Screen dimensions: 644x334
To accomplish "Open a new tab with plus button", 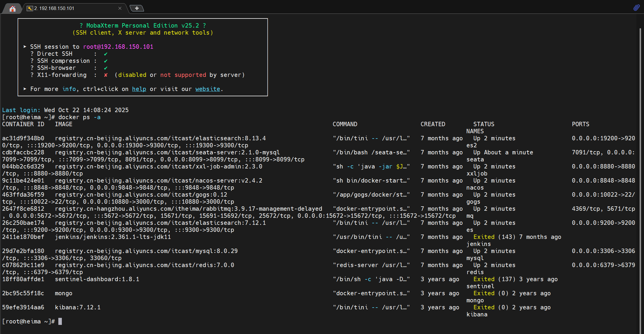I will tap(137, 8).
